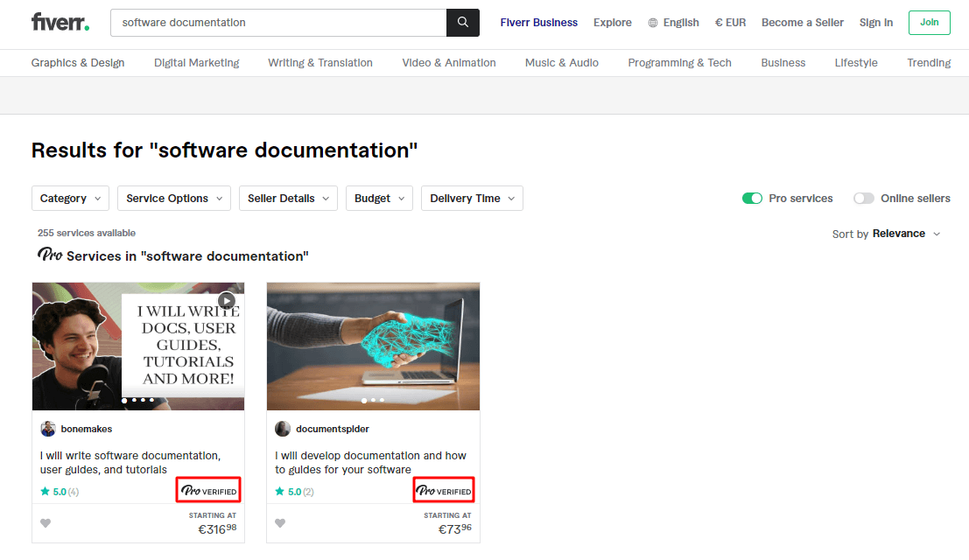Click the globe English language selector

click(x=673, y=23)
